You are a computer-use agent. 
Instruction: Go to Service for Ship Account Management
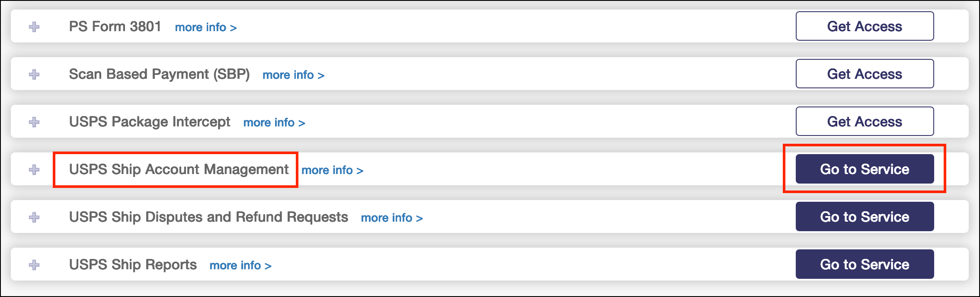[864, 169]
